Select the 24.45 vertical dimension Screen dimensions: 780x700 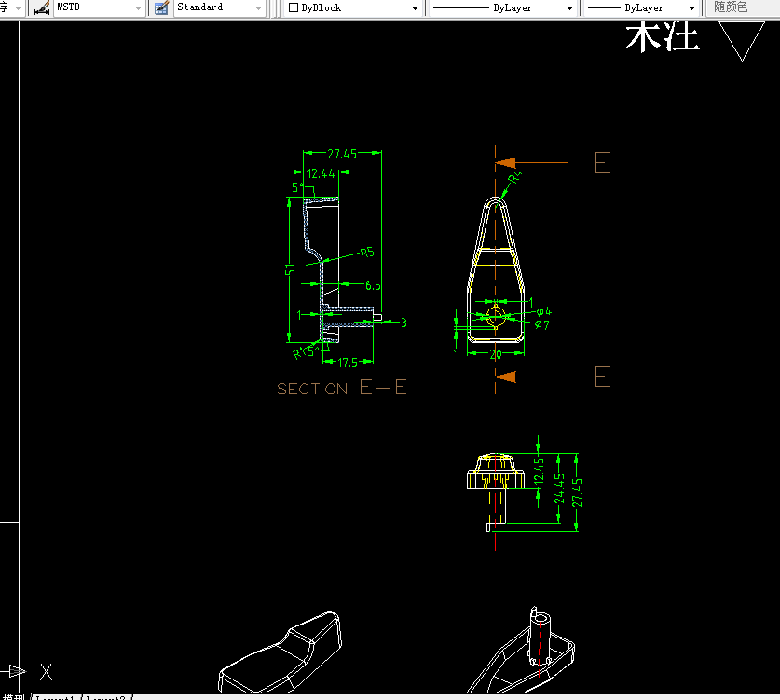click(560, 488)
